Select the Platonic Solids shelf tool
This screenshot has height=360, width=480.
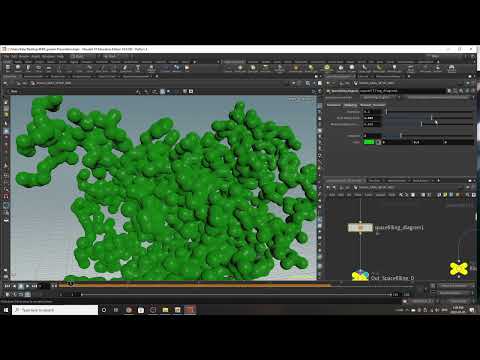point(151,68)
